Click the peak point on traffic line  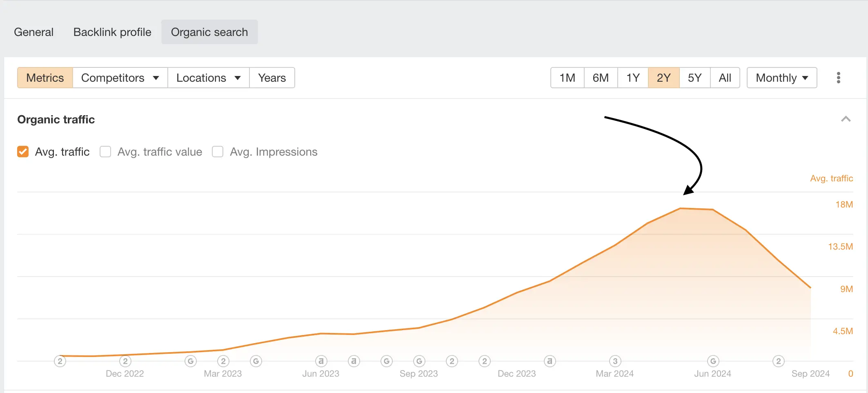(x=681, y=208)
